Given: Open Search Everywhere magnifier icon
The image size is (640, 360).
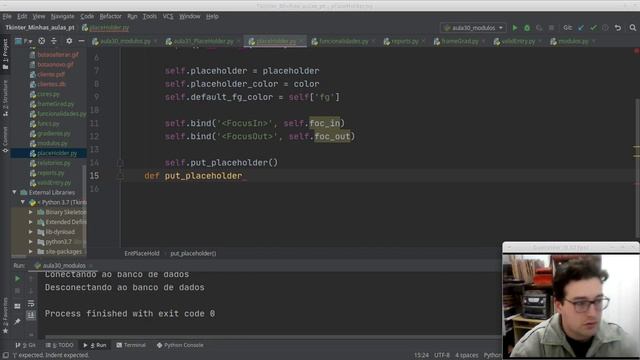Looking at the screenshot, I should point(633,28).
